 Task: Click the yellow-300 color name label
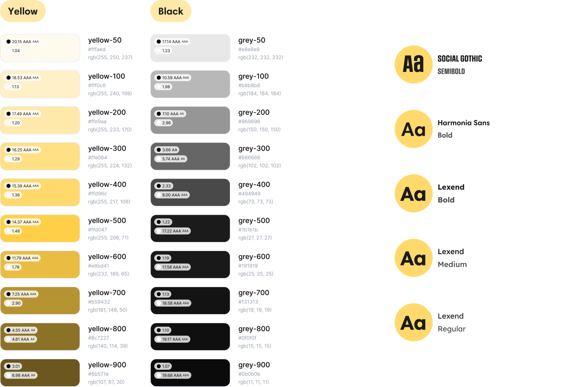click(107, 148)
